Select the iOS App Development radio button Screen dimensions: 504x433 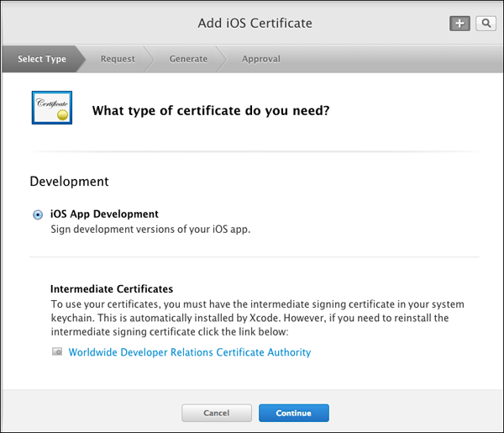pyautogui.click(x=38, y=214)
